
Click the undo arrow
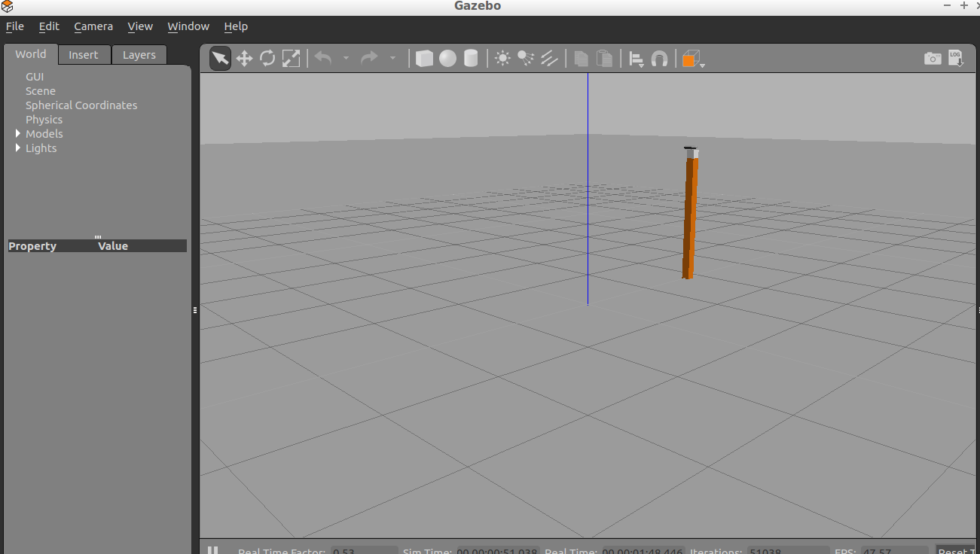(323, 58)
